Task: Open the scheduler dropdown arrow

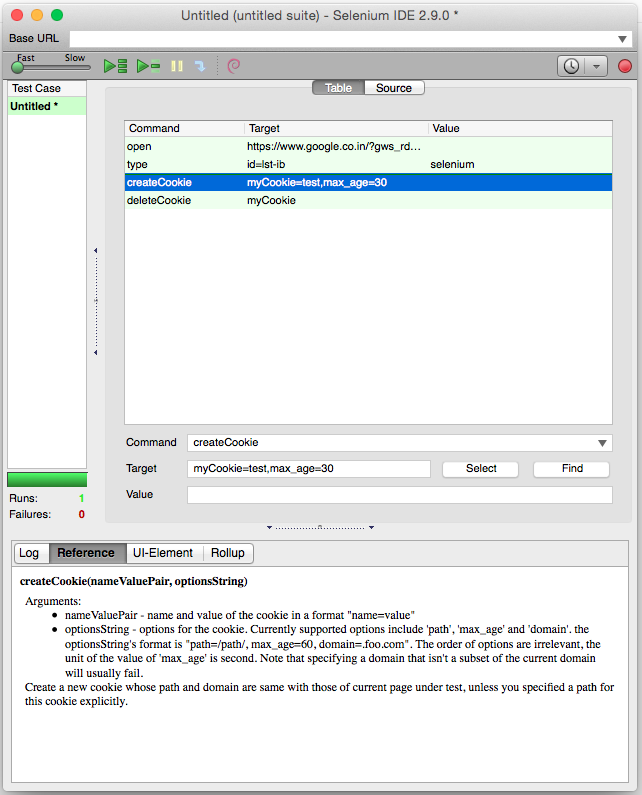Action: 596,66
